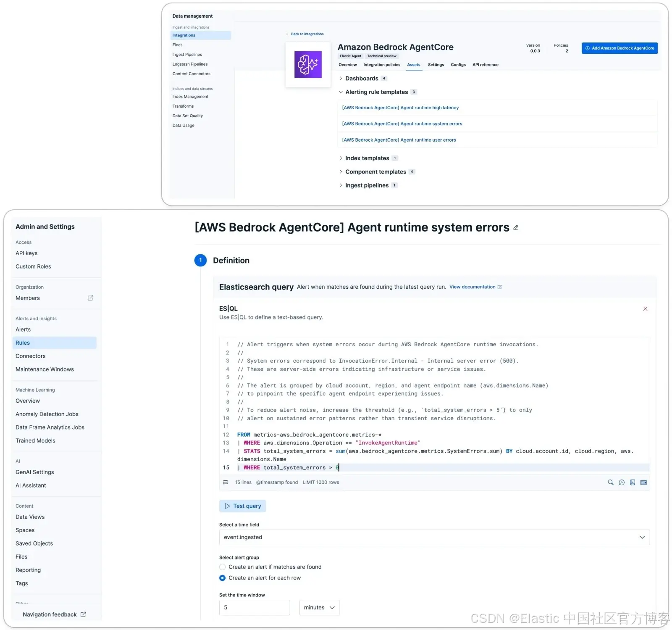Collapse the Alerting rule templates section
Viewport: 672px width, 630px height.
pyautogui.click(x=341, y=92)
